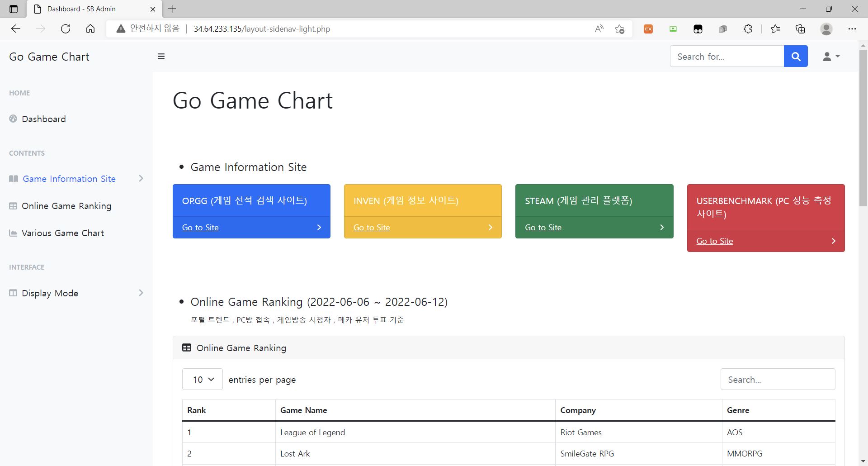This screenshot has width=868, height=466.
Task: Click the Dashboard gauge icon in sidebar
Action: (x=13, y=119)
